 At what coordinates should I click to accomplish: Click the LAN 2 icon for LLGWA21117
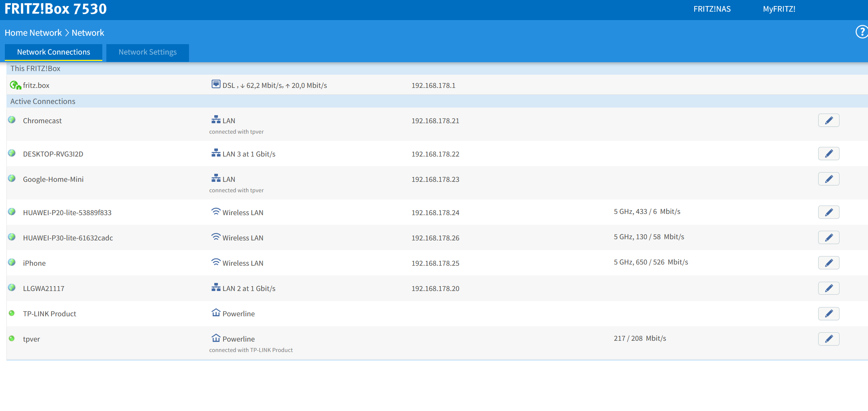(216, 287)
